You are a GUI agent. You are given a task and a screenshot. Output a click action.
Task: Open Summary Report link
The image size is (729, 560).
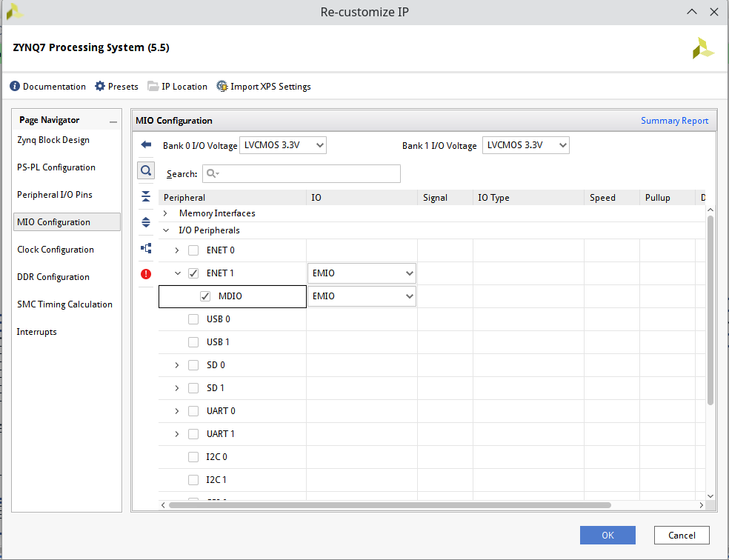(675, 121)
